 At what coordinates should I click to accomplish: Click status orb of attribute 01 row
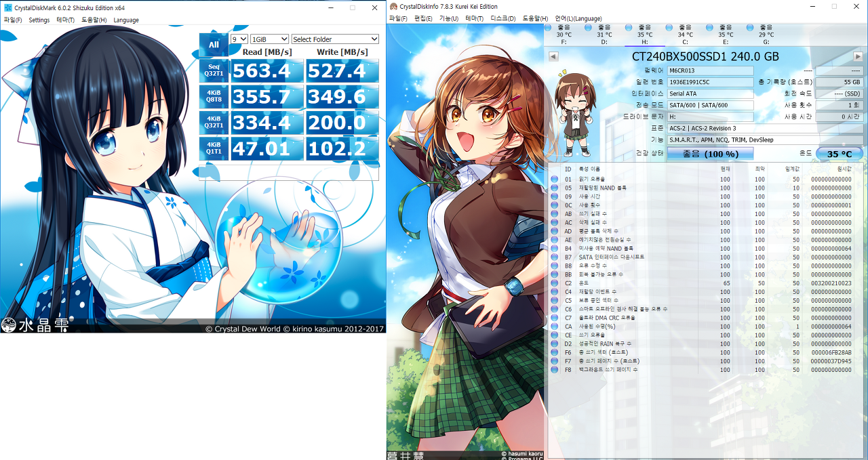click(554, 179)
